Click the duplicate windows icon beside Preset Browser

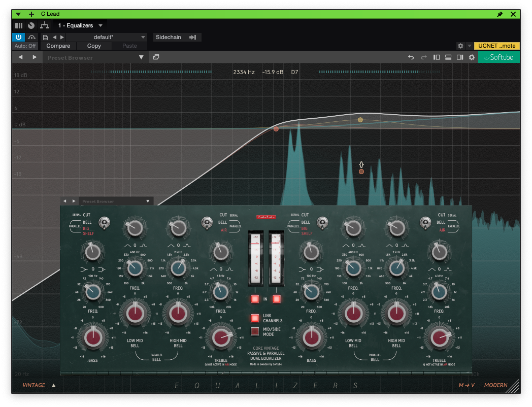point(156,57)
